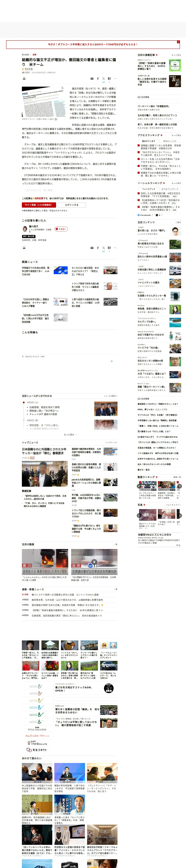
Task: Open Facebook page link under social ranking
Action: 145,215
